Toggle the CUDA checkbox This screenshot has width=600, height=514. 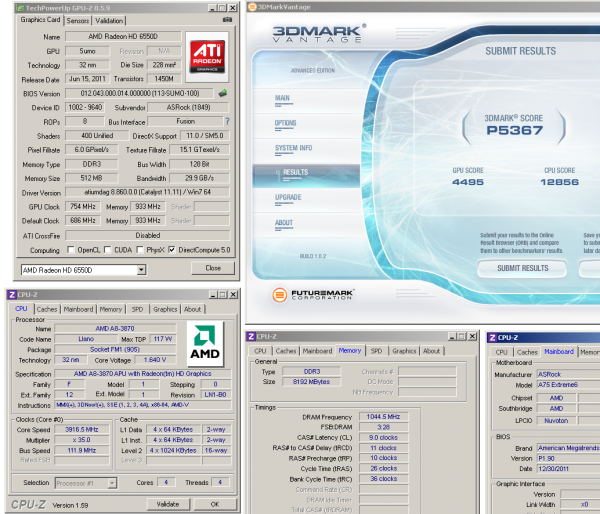(x=108, y=250)
